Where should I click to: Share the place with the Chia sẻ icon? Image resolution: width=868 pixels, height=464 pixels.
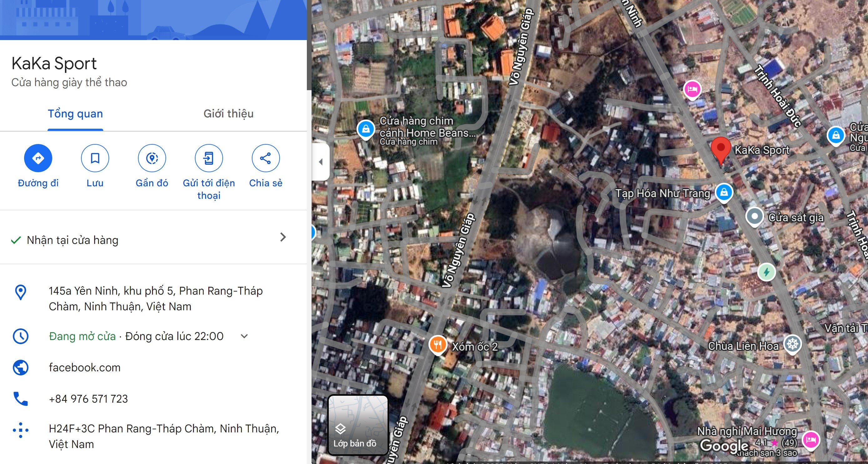click(x=266, y=158)
